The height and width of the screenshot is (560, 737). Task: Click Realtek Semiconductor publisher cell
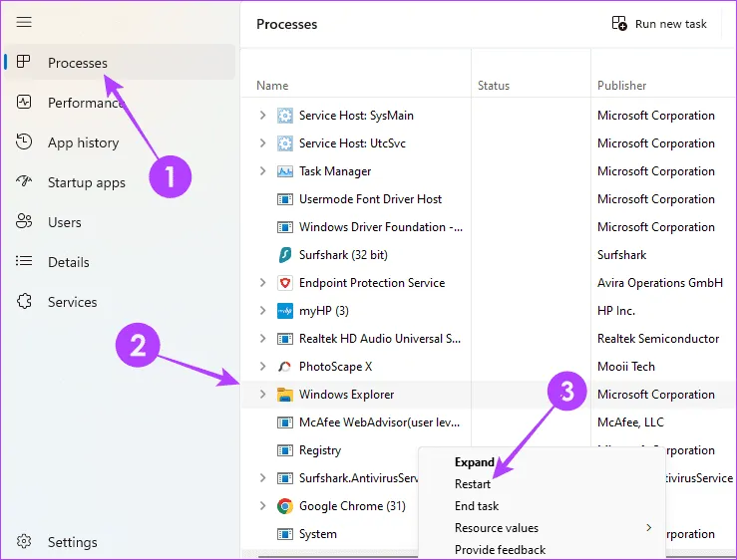(x=658, y=339)
